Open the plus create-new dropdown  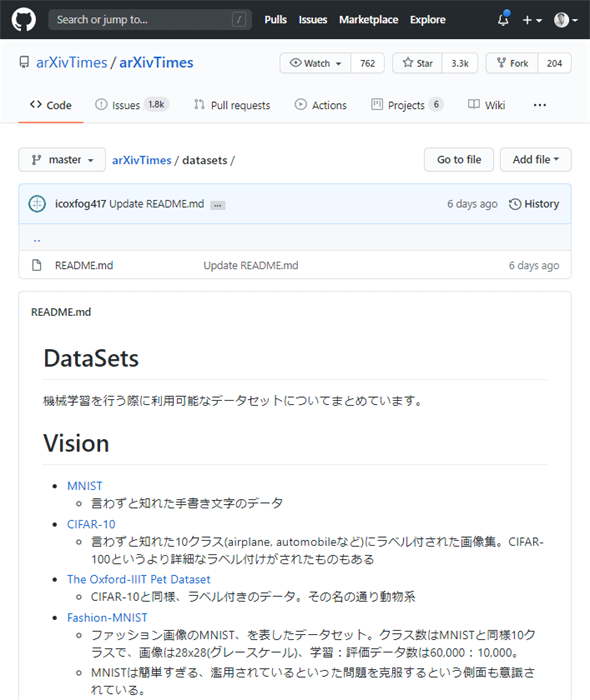click(532, 20)
